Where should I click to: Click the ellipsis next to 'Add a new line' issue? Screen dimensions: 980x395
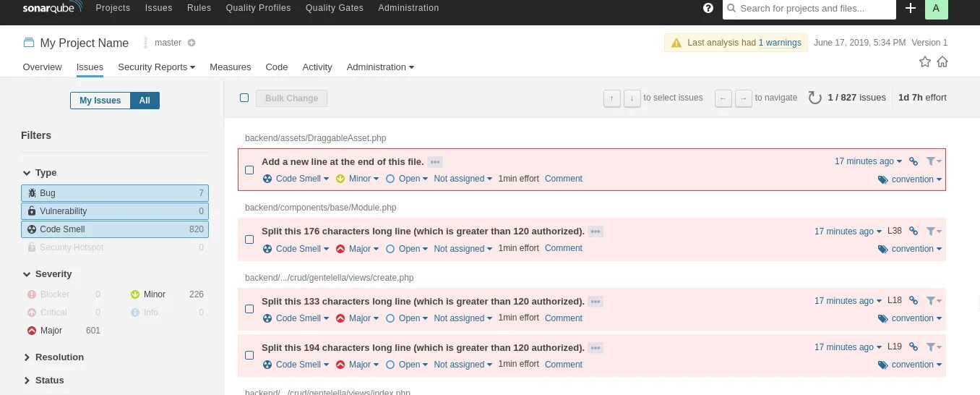point(435,162)
